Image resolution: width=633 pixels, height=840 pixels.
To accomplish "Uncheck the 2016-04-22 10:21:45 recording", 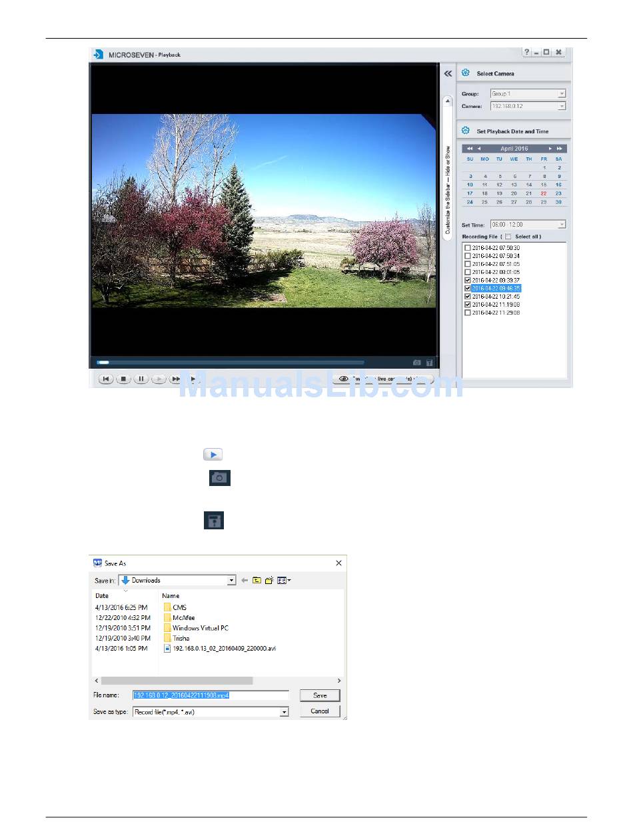I will pyautogui.click(x=468, y=296).
